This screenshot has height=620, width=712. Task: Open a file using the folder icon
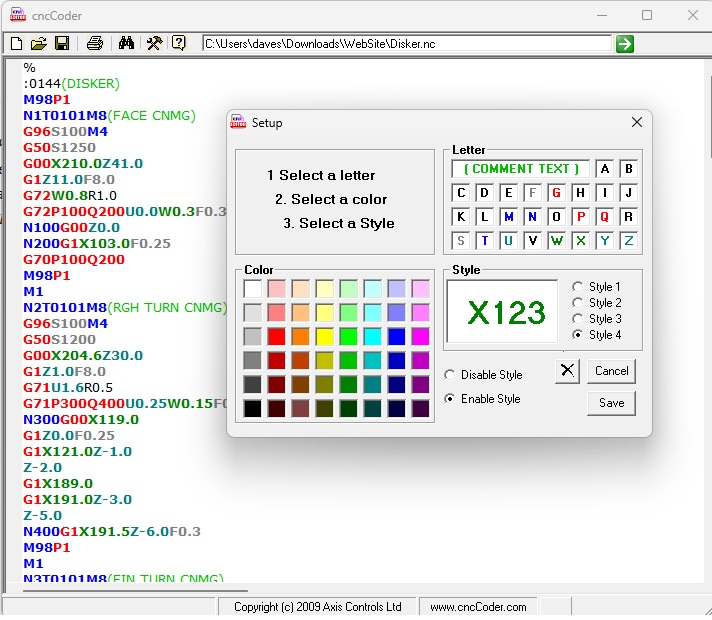[x=39, y=43]
